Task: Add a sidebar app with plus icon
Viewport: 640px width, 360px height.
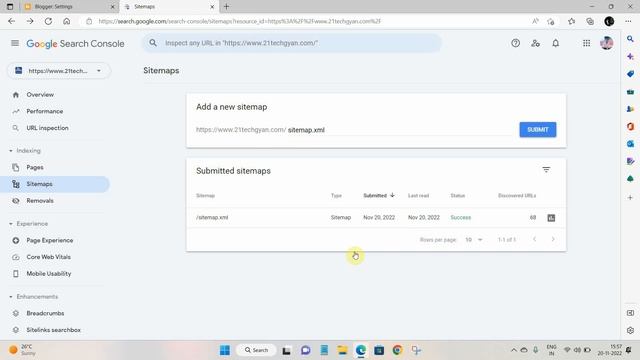Action: point(630,198)
